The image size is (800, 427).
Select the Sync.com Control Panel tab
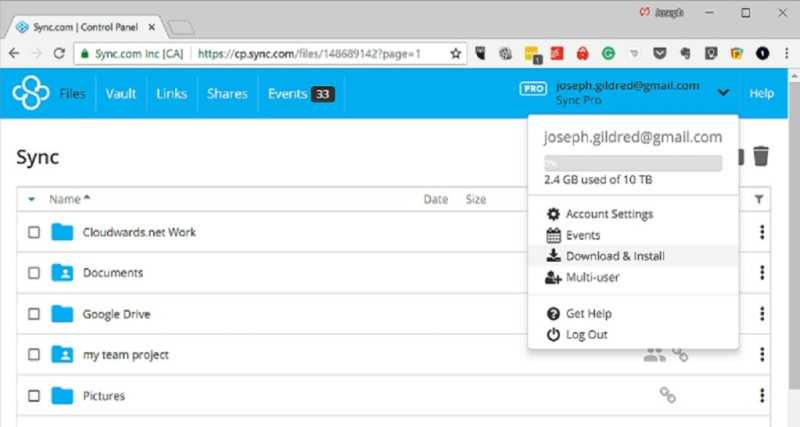(86, 27)
